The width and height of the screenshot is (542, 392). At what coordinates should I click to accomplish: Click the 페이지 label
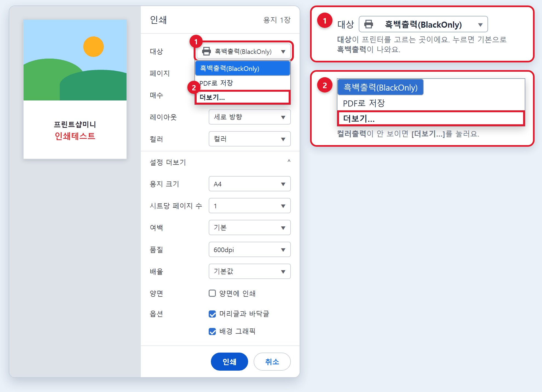coord(160,73)
